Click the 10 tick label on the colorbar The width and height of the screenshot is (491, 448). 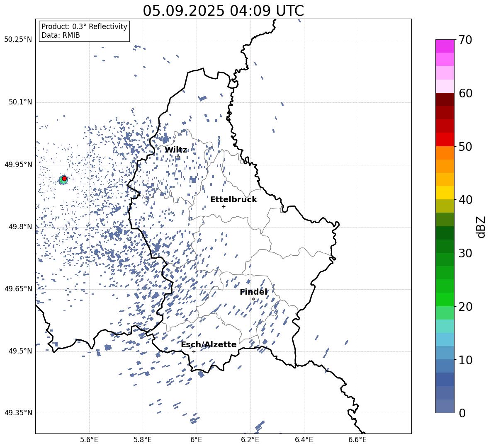465,360
